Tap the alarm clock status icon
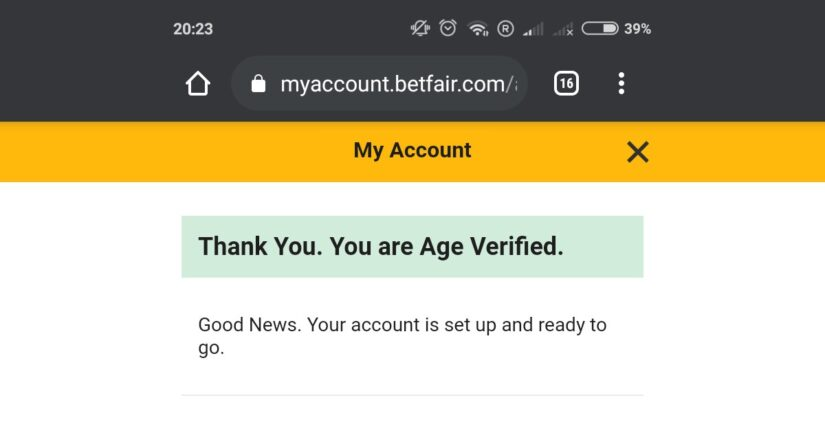This screenshot has height=433, width=825. click(x=448, y=29)
